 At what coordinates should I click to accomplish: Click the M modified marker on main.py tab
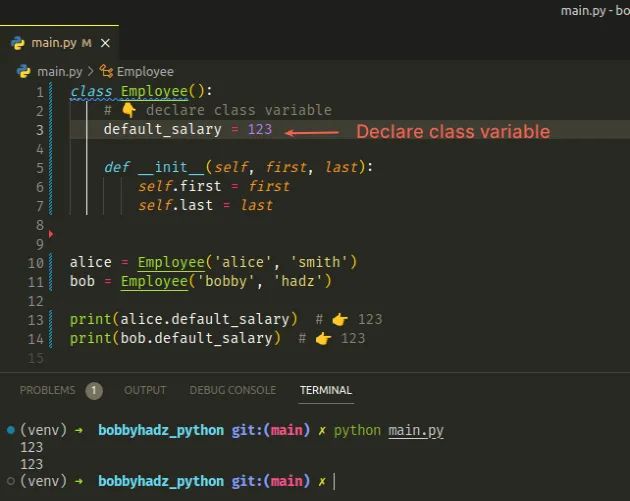(x=86, y=43)
